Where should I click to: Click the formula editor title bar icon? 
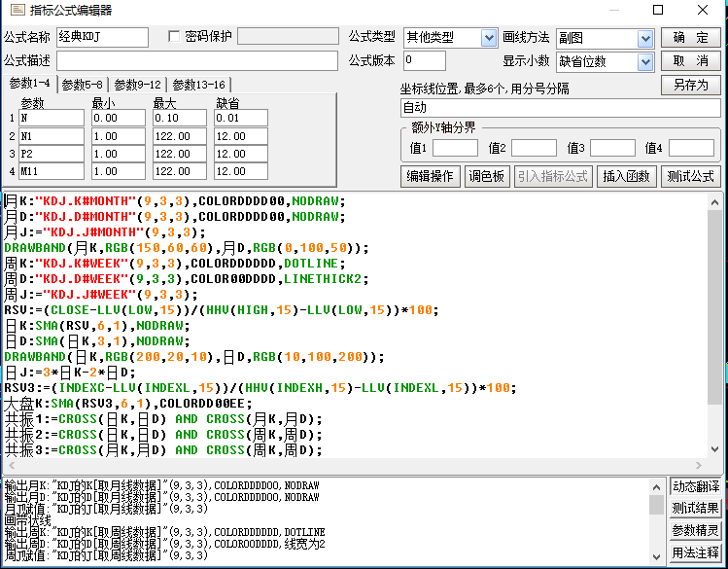[17, 10]
